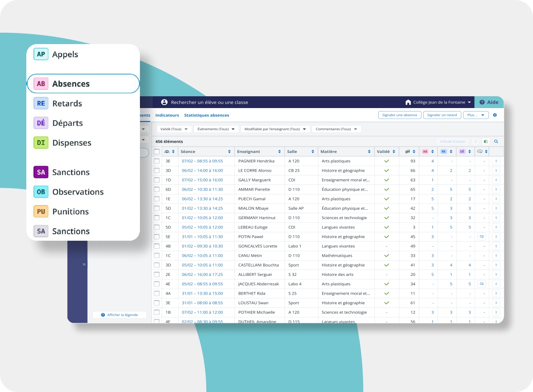
Task: Select the BERTHET Rida row checkbox
Action: [157, 293]
